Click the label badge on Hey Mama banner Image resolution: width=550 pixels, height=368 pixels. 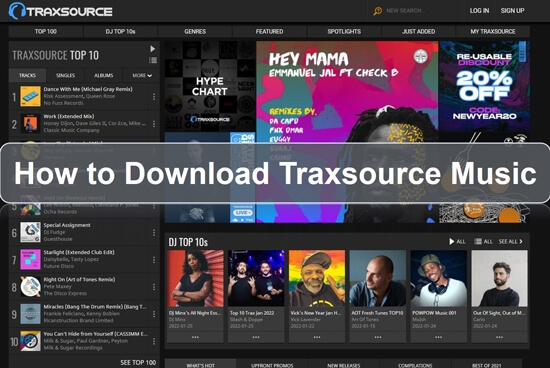click(x=421, y=56)
